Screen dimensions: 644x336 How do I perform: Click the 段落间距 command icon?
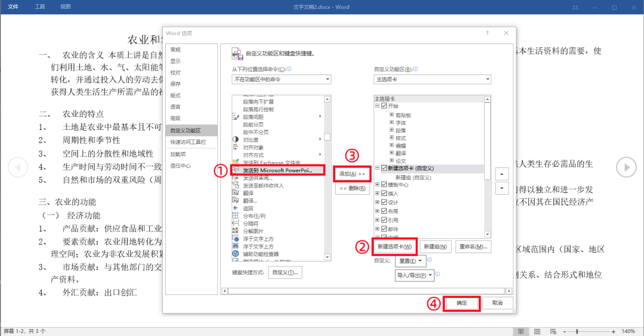pos(236,117)
